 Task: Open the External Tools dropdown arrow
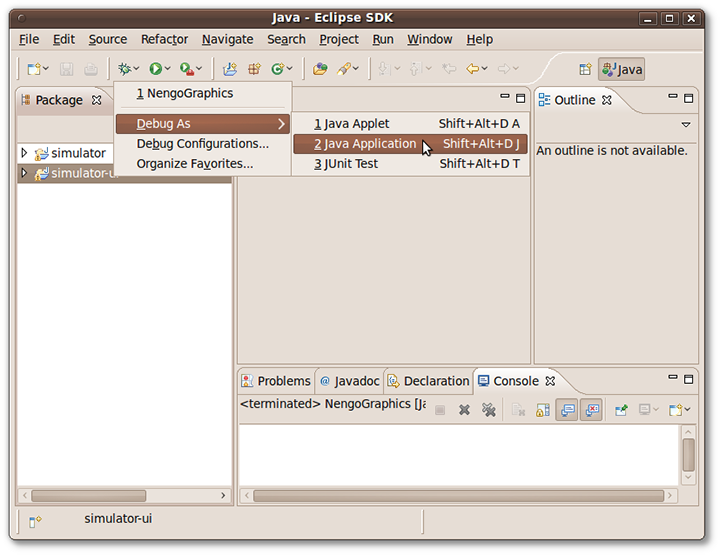tap(199, 69)
